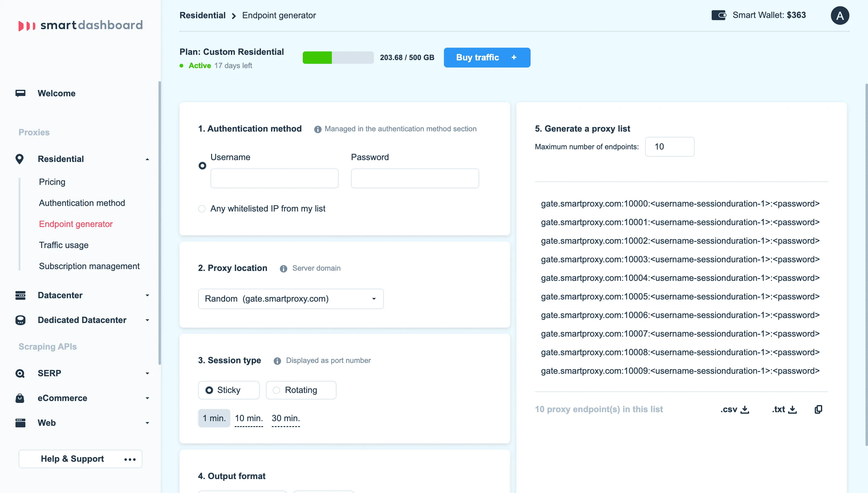Click the SERP magnifier icon

[x=20, y=373]
